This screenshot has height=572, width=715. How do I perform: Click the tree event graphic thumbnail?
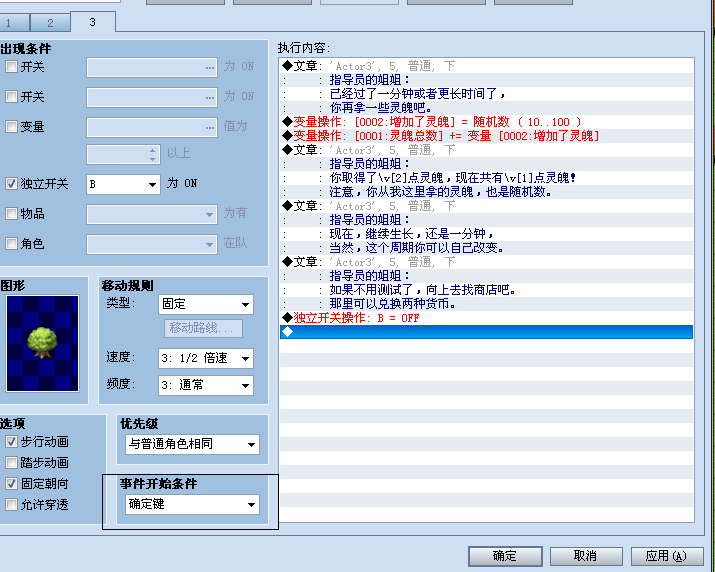(x=42, y=343)
